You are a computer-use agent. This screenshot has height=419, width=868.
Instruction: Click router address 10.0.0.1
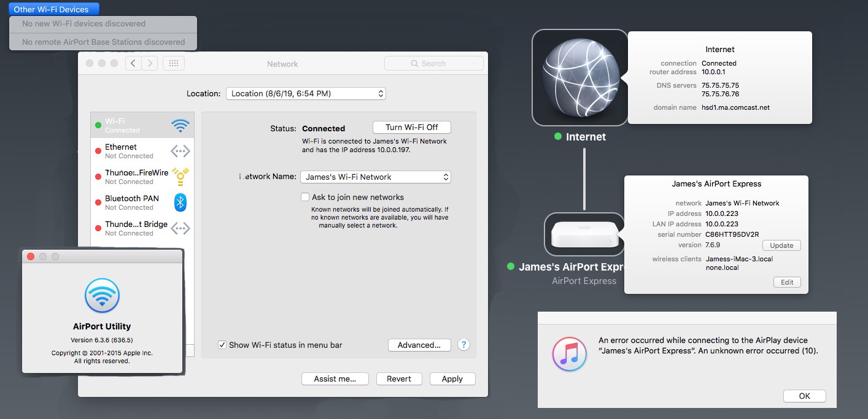713,72
